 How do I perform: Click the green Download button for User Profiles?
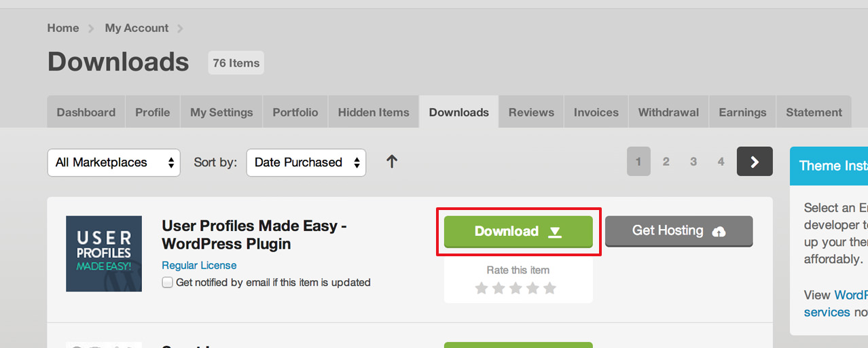pos(518,231)
